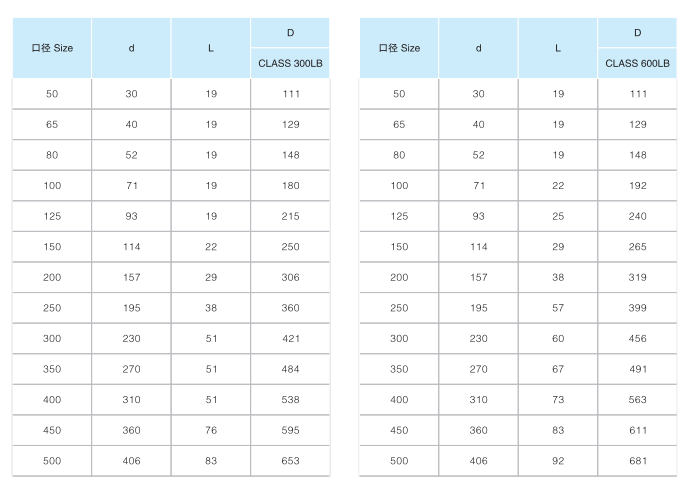Click the 563 cell in right table
Screen dimensions: 694x489
637,400
